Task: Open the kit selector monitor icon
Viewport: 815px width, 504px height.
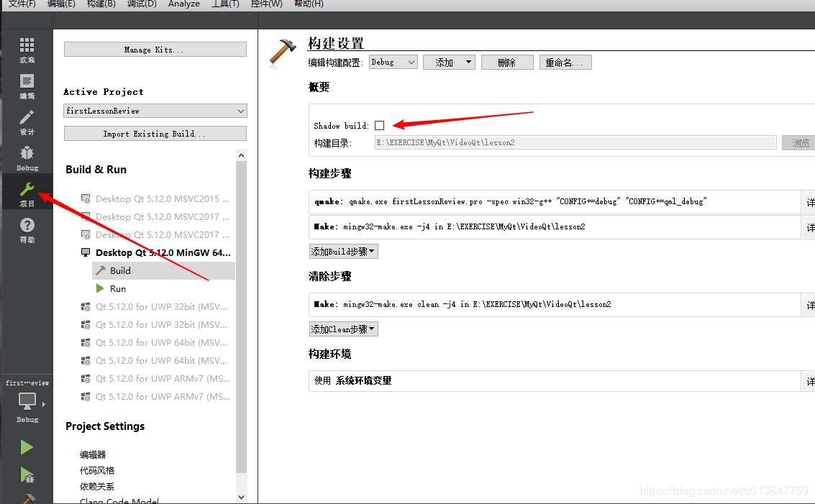Action: click(x=27, y=401)
